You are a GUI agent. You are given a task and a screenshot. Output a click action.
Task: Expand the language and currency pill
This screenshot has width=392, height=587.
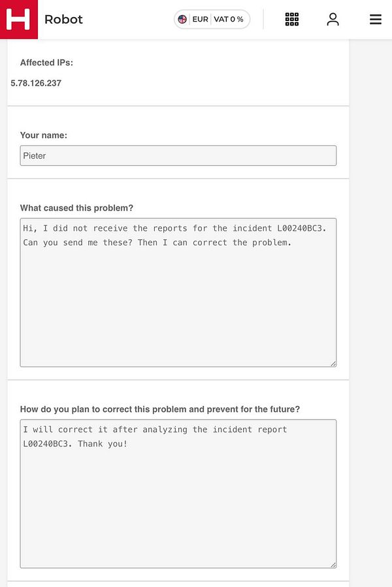212,19
